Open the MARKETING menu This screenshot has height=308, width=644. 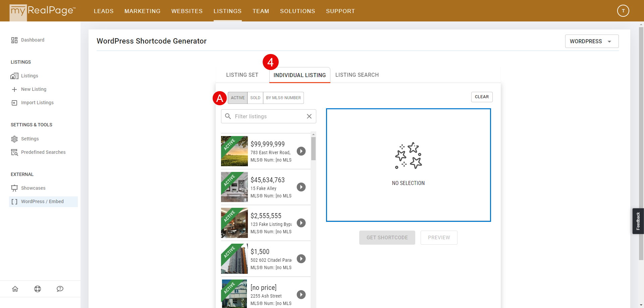click(142, 11)
